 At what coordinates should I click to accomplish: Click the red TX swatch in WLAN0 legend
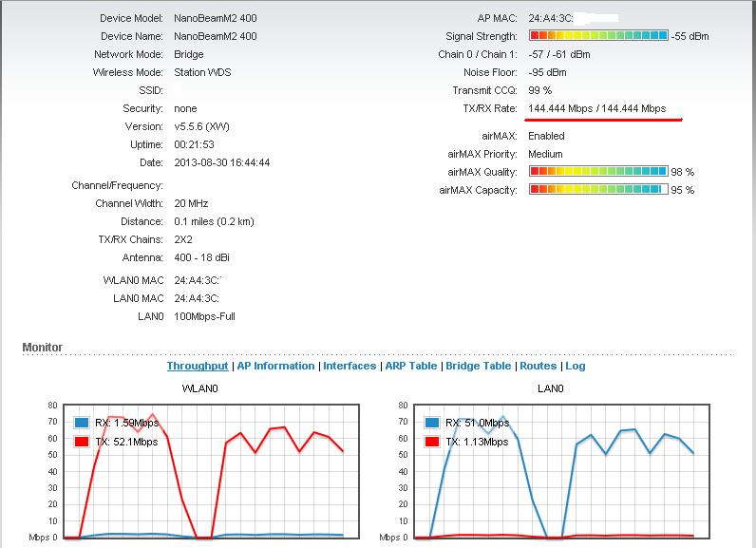click(81, 442)
